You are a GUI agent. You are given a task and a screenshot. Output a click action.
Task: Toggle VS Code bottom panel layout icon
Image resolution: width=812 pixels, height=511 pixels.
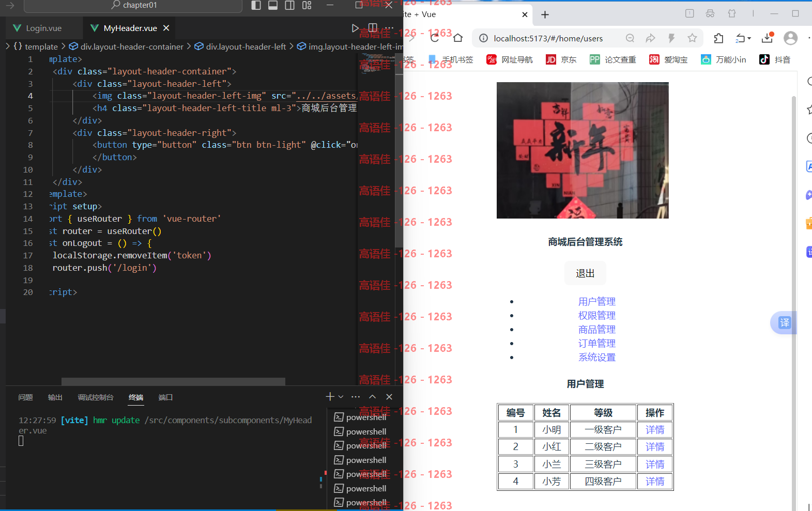pyautogui.click(x=273, y=5)
